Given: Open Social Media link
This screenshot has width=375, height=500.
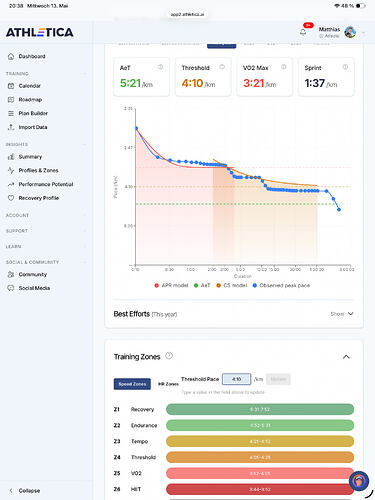Looking at the screenshot, I should [x=34, y=288].
